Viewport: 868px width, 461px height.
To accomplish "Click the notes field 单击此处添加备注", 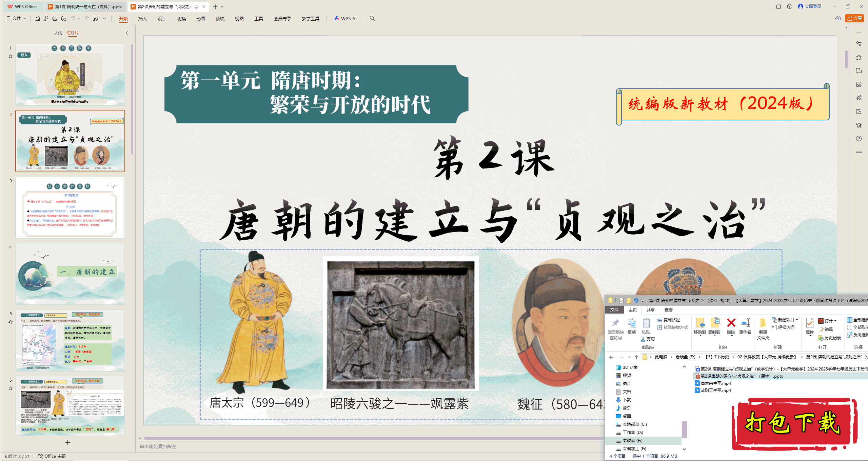I will [x=158, y=446].
